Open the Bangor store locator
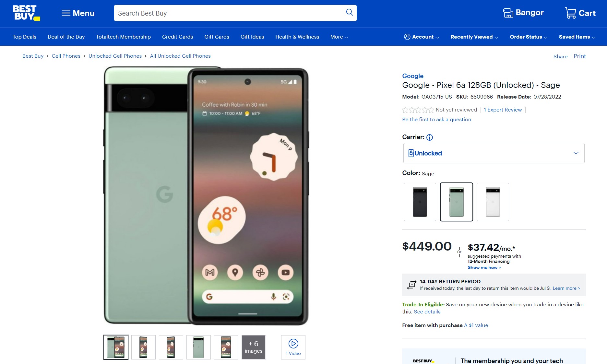 pos(523,13)
